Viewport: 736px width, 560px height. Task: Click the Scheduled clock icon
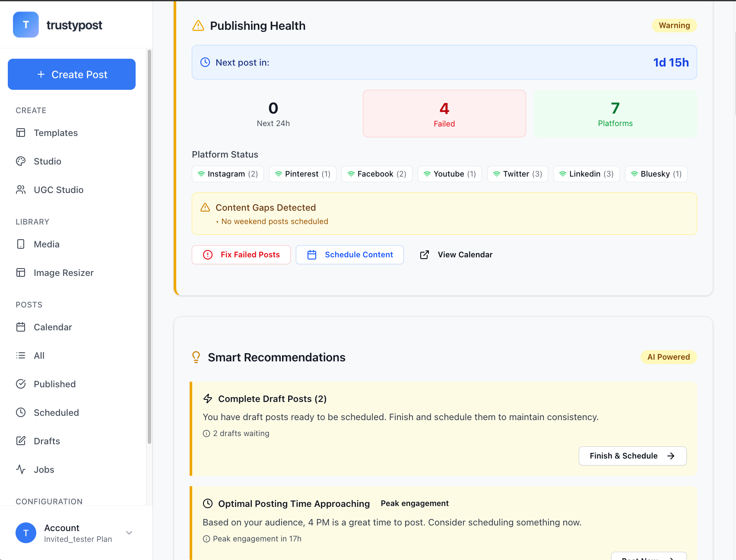tap(21, 412)
